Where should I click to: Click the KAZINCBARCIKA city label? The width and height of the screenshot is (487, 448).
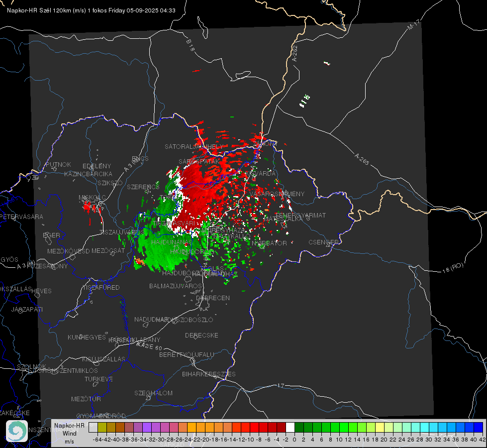[x=88, y=174]
